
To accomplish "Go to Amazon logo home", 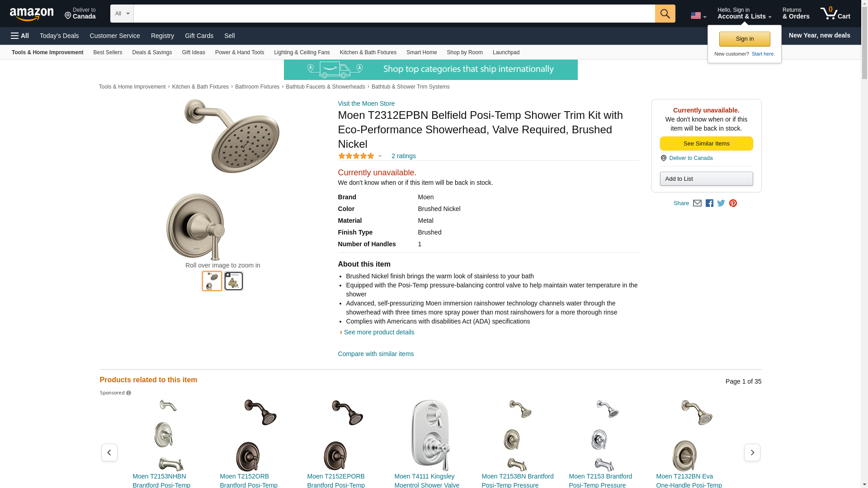I will coord(32,14).
